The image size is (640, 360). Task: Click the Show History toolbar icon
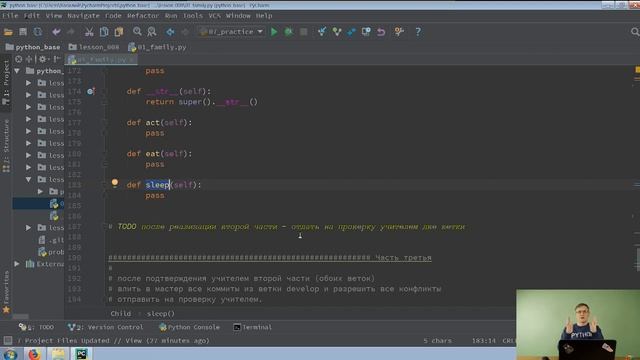[x=366, y=32]
